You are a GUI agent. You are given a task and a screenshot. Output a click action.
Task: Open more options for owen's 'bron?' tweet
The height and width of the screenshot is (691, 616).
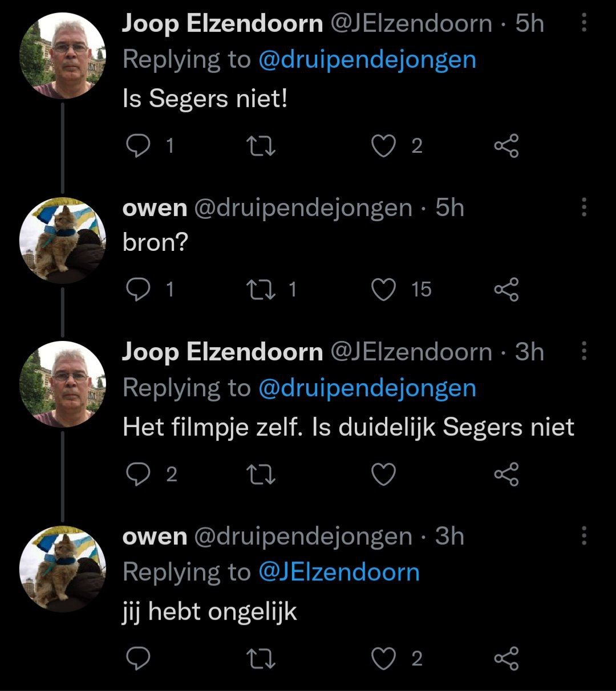[583, 208]
